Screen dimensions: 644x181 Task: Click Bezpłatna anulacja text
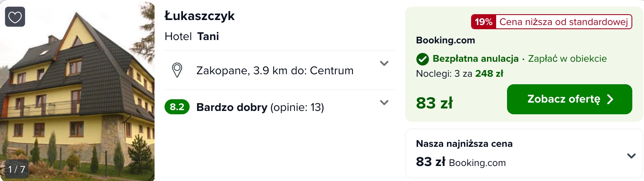(476, 59)
